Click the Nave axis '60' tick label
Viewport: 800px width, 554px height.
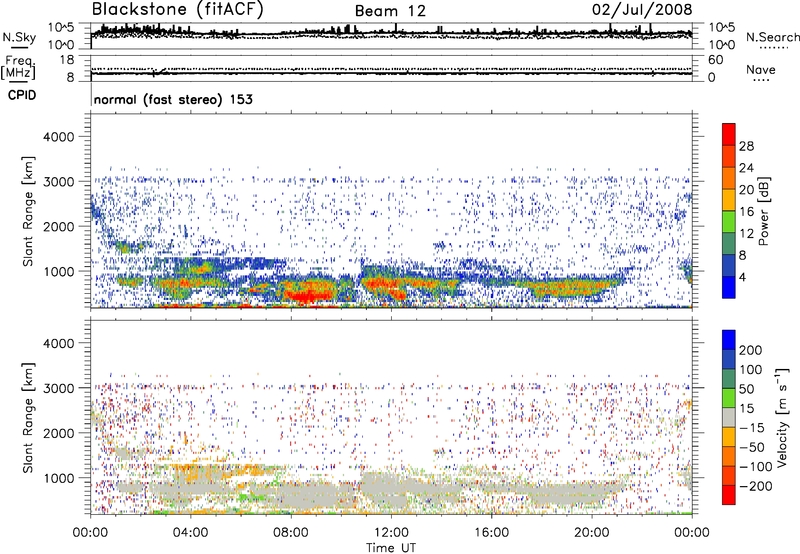pos(715,60)
